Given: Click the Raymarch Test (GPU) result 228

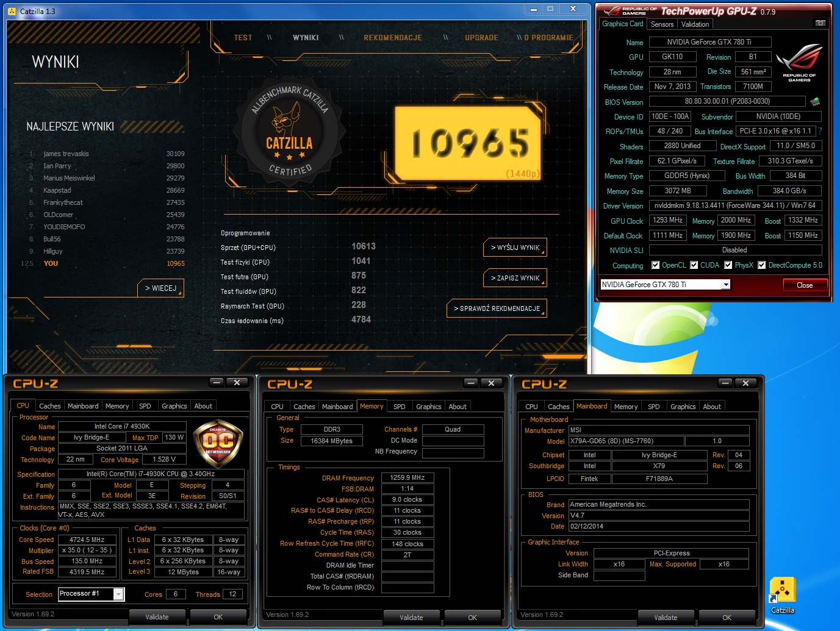Looking at the screenshot, I should point(359,305).
